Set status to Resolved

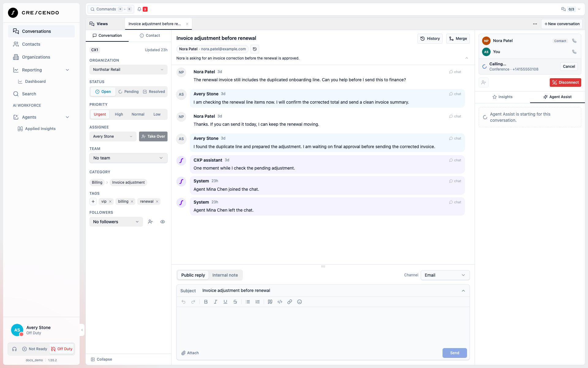click(x=154, y=92)
